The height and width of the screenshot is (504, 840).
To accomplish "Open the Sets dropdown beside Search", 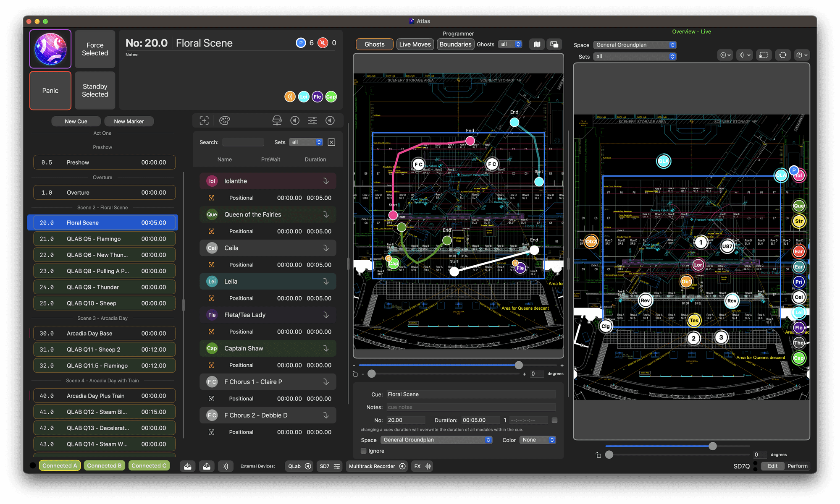I will click(x=306, y=142).
